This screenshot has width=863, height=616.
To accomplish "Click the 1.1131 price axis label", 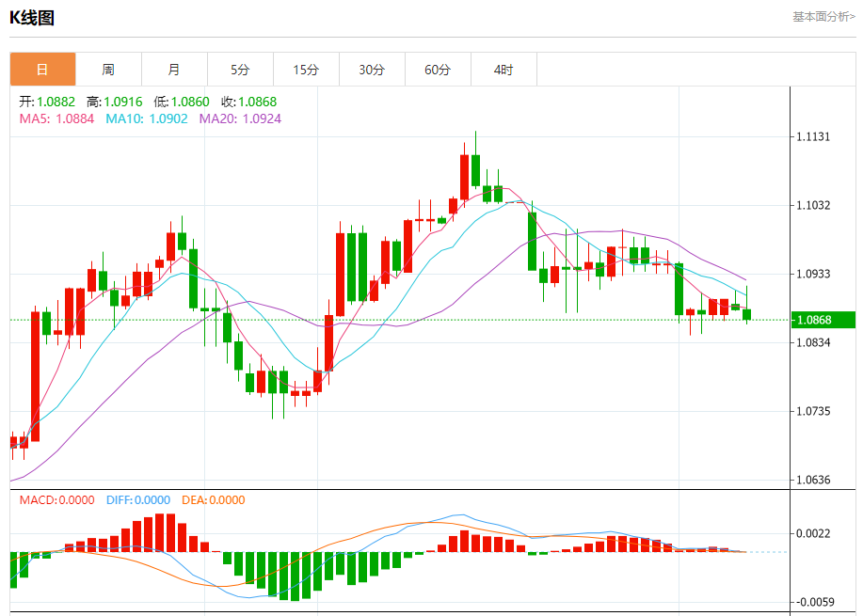I will [813, 136].
